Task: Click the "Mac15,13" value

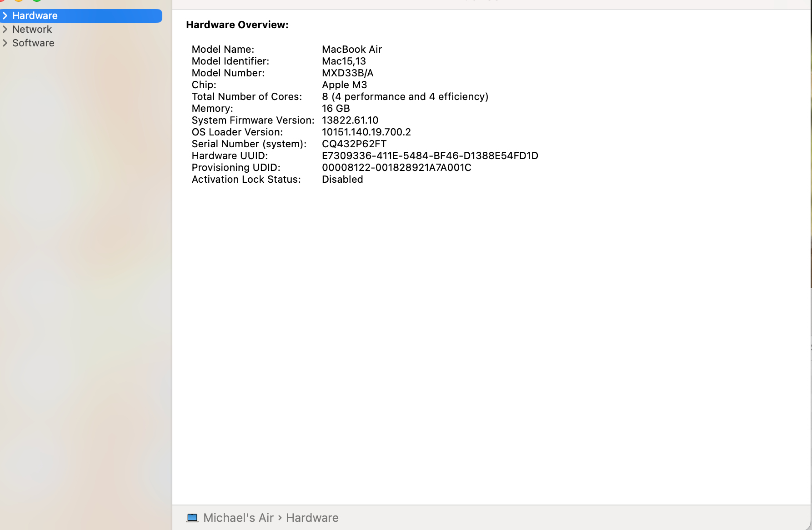Action: pos(344,61)
